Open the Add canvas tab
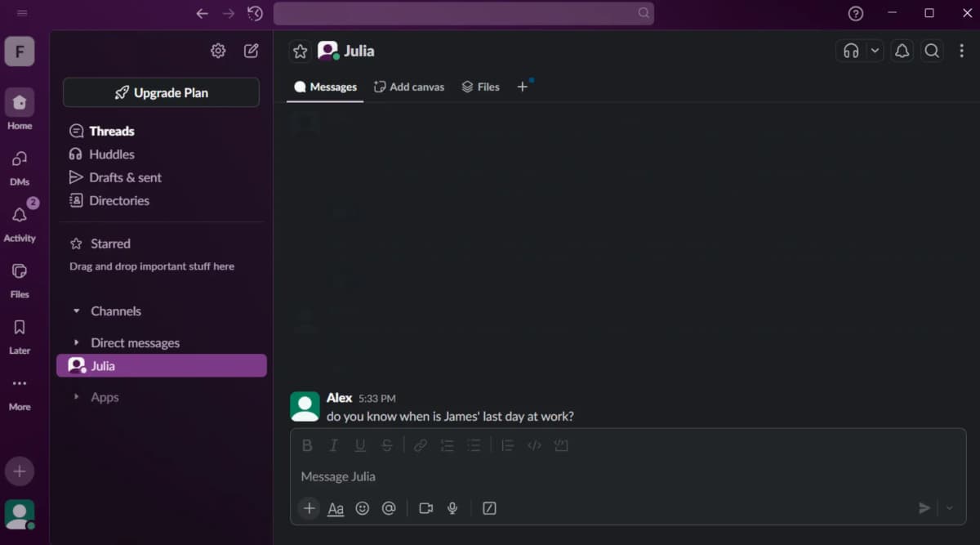 click(x=409, y=87)
